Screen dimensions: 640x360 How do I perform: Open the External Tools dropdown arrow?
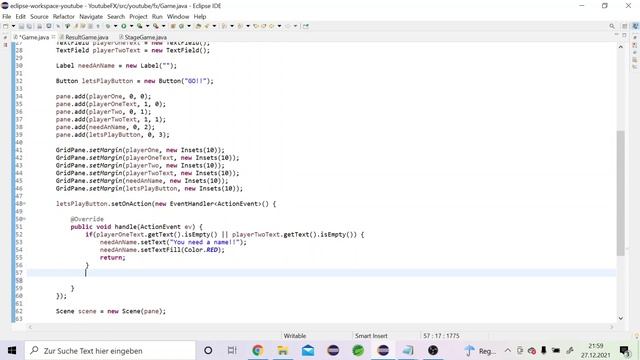pos(164,26)
